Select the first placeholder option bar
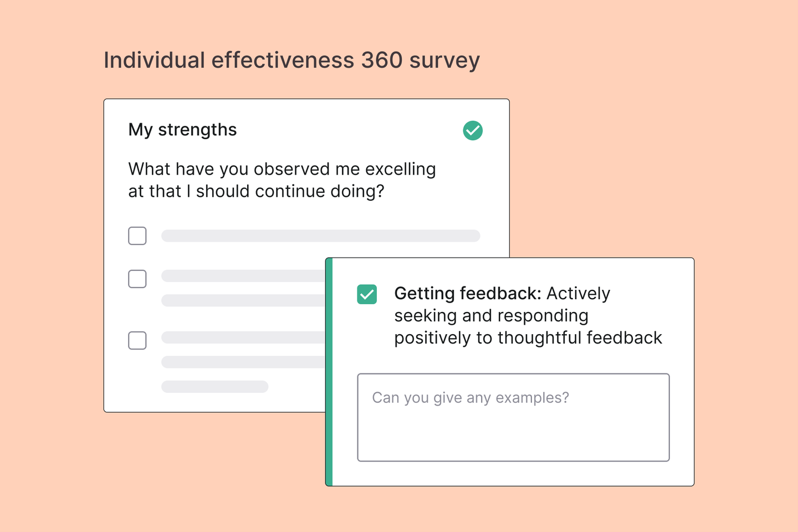798x532 pixels. [320, 236]
